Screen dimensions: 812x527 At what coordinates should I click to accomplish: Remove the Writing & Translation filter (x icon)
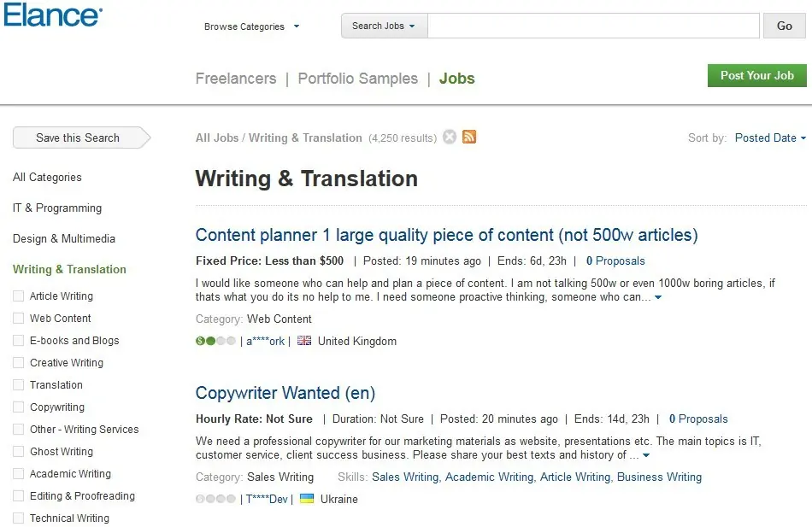pos(450,137)
